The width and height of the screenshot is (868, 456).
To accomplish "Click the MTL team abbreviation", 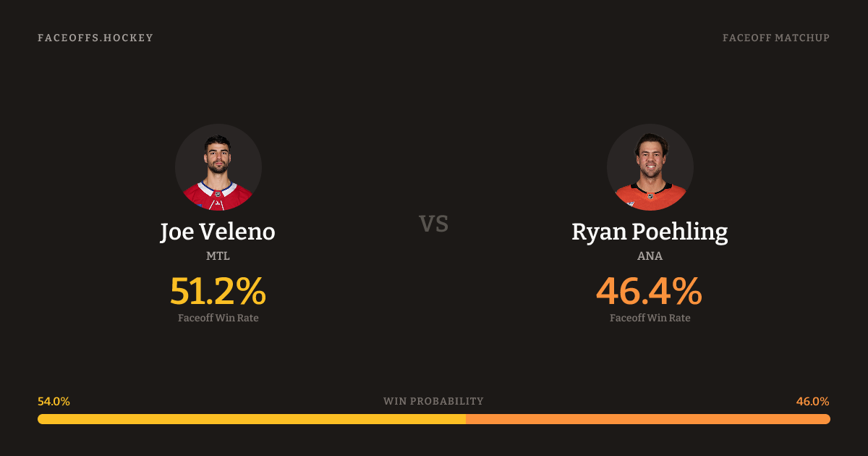I will 218,256.
